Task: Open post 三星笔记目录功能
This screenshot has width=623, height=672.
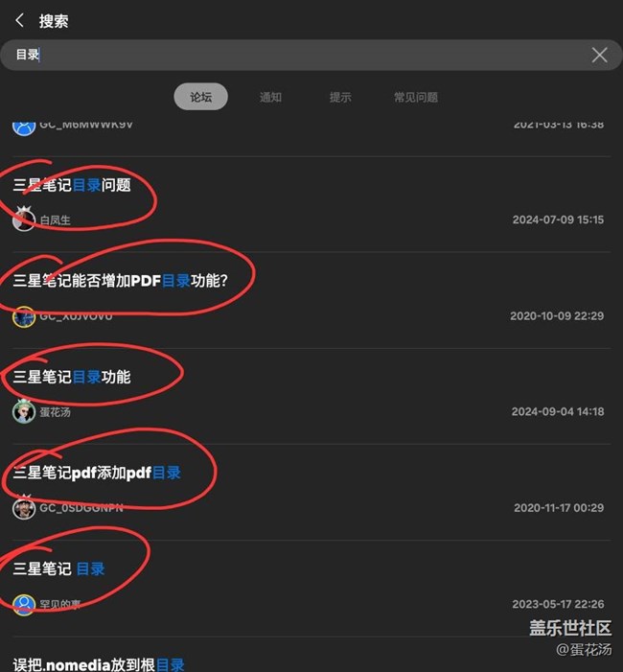Action: coord(72,377)
